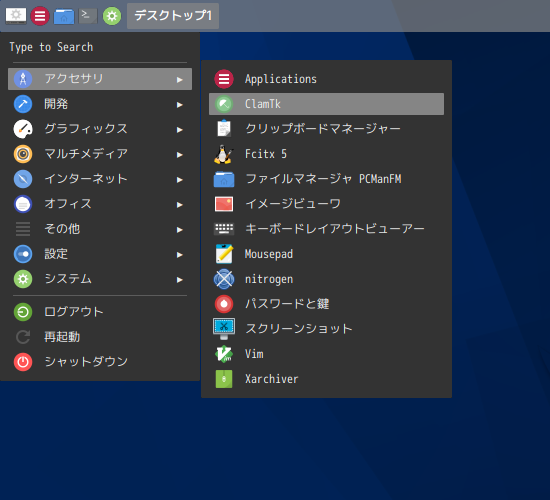Click the グラフィックス category label
This screenshot has width=550, height=500.
86,129
